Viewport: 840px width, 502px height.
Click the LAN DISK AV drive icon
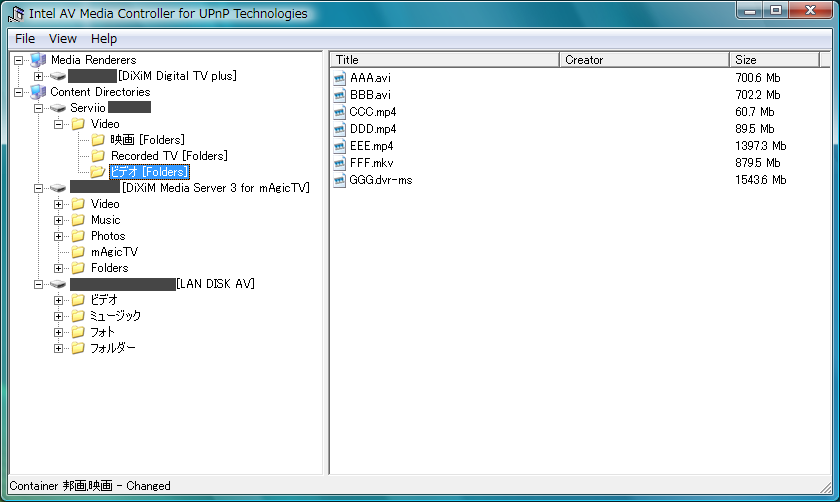(x=58, y=284)
